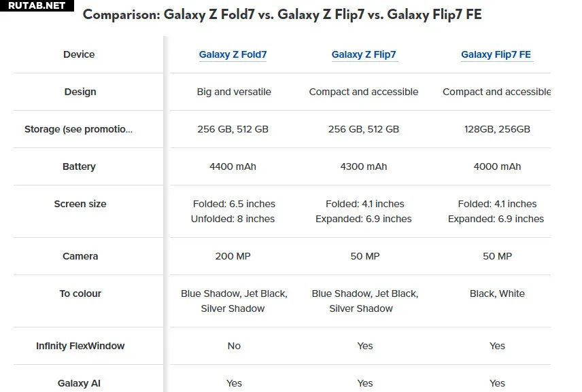The width and height of the screenshot is (582, 392).
Task: Open the Galaxy Z Flip7 link
Action: pyautogui.click(x=364, y=54)
